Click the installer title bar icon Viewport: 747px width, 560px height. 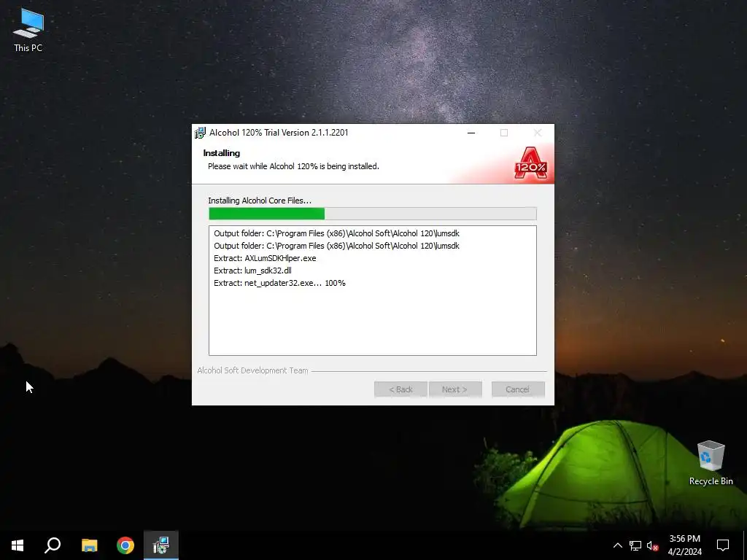point(200,133)
